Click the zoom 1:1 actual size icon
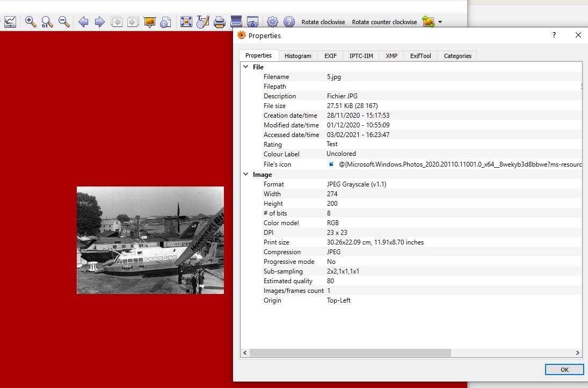 tap(47, 22)
